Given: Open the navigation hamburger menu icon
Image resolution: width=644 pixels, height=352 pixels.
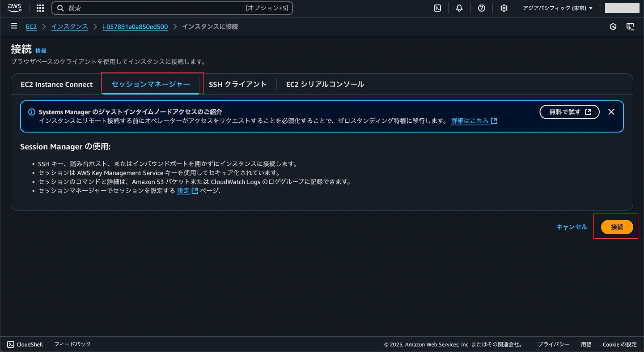Looking at the screenshot, I should point(13,26).
